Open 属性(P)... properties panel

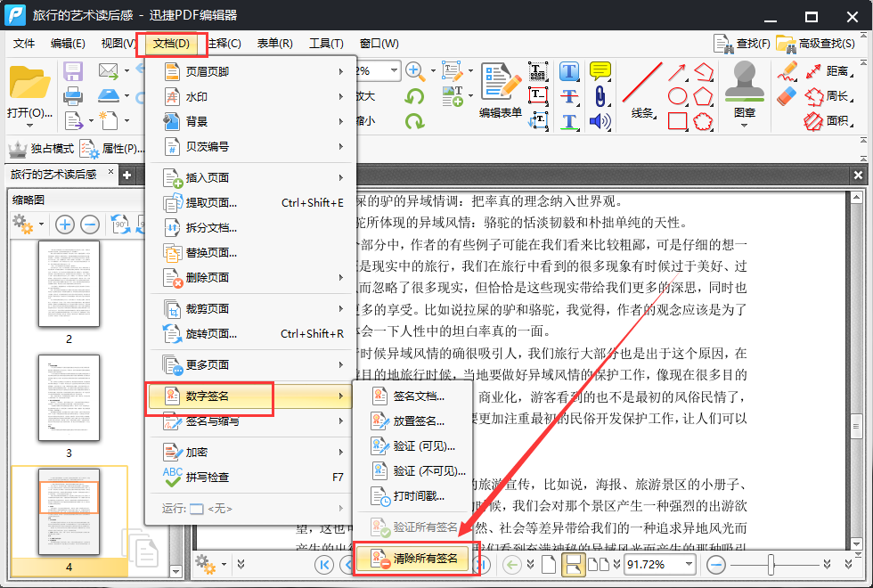click(111, 149)
